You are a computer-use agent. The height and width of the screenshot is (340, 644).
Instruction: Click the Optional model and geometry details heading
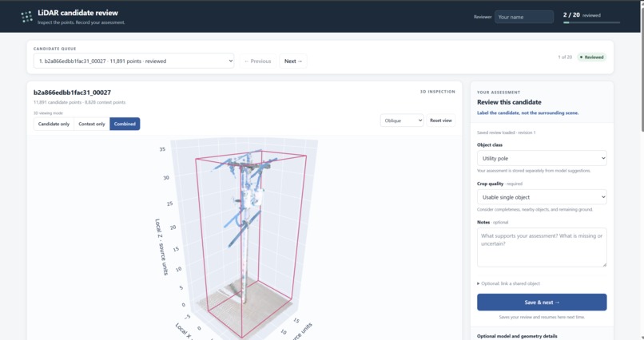(517, 336)
